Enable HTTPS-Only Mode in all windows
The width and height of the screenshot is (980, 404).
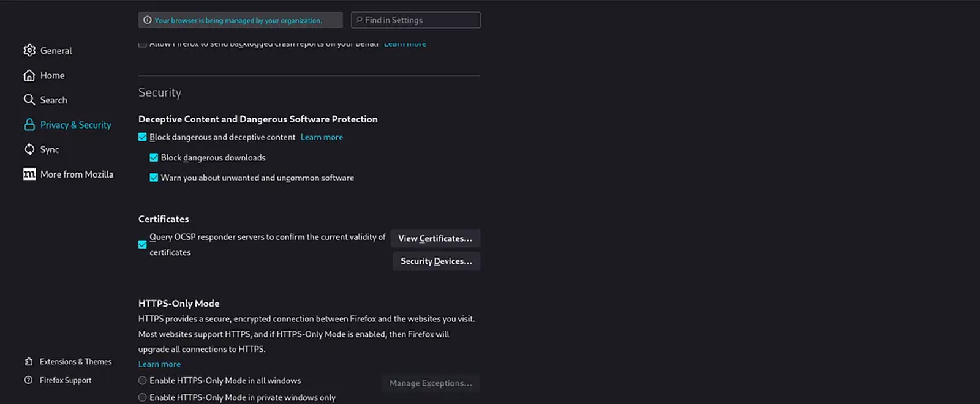(x=143, y=381)
